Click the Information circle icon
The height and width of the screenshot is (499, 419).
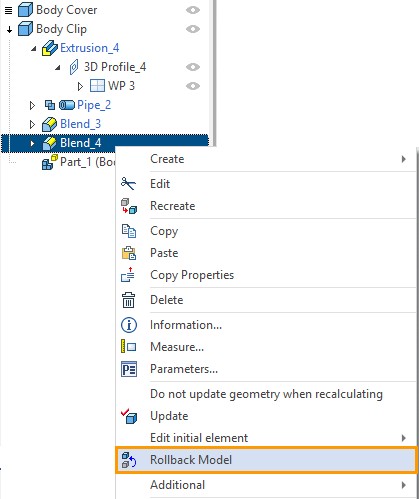129,325
